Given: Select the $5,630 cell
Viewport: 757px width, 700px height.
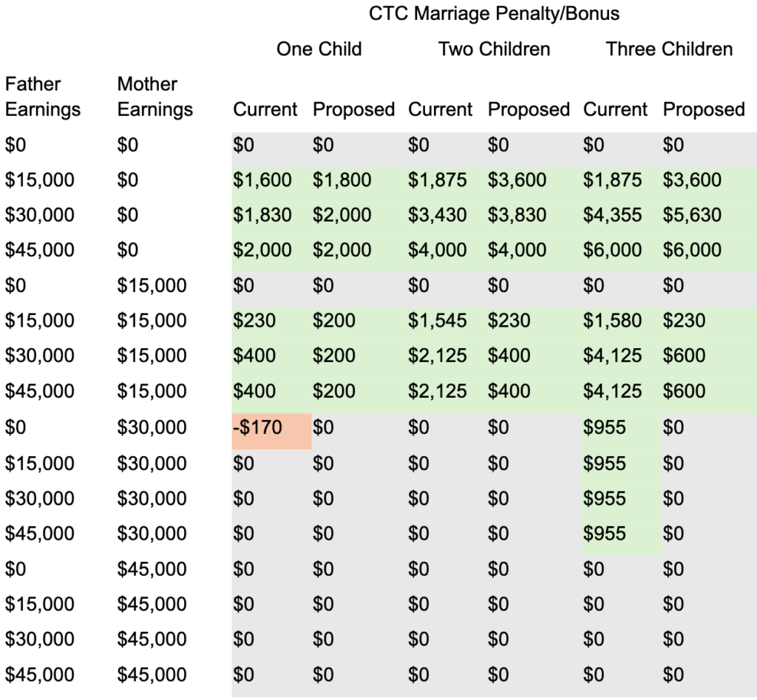Looking at the screenshot, I should (692, 215).
